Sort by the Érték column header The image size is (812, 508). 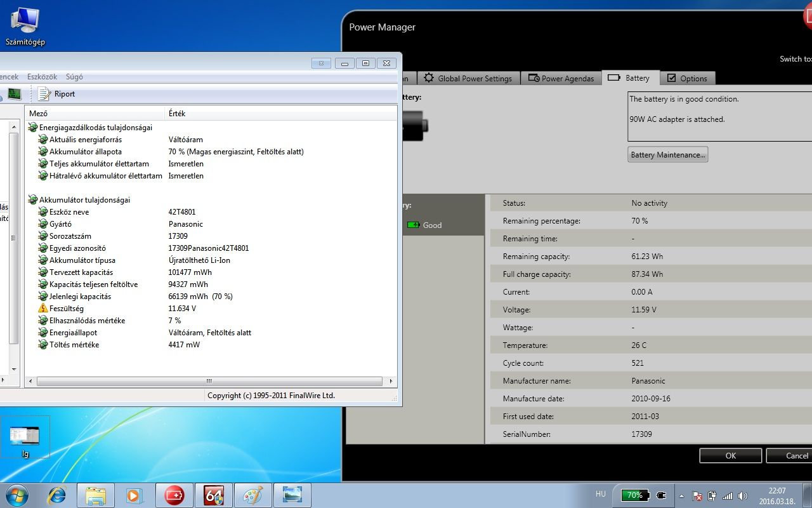[x=281, y=113]
